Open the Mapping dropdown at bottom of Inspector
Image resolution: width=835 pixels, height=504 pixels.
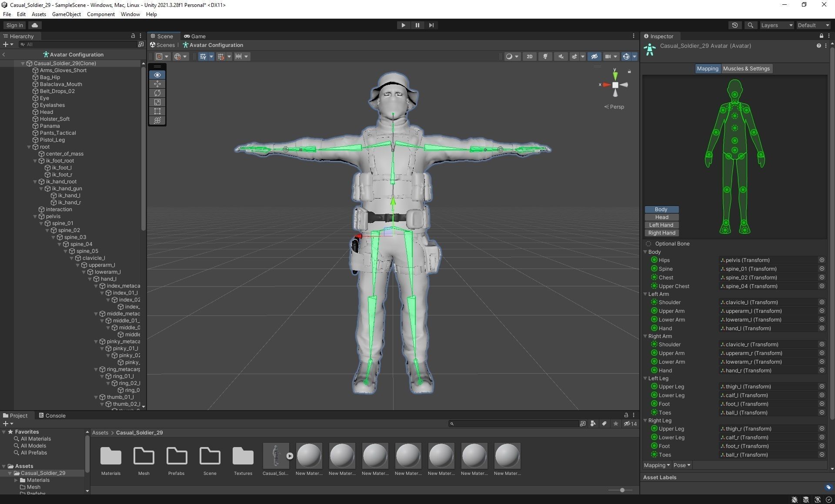(657, 465)
